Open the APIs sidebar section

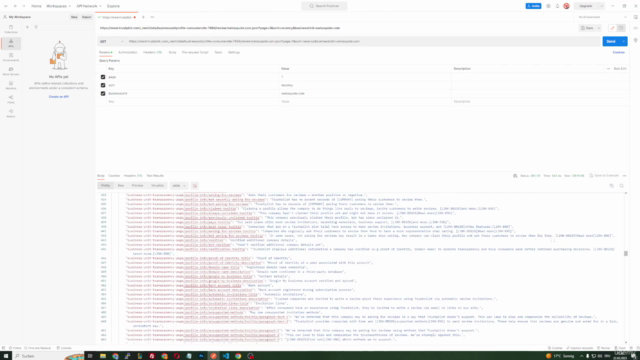click(x=11, y=43)
